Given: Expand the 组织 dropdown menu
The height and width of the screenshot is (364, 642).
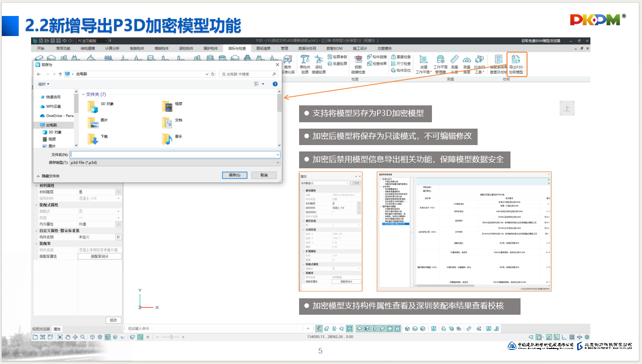Looking at the screenshot, I should point(44,84).
